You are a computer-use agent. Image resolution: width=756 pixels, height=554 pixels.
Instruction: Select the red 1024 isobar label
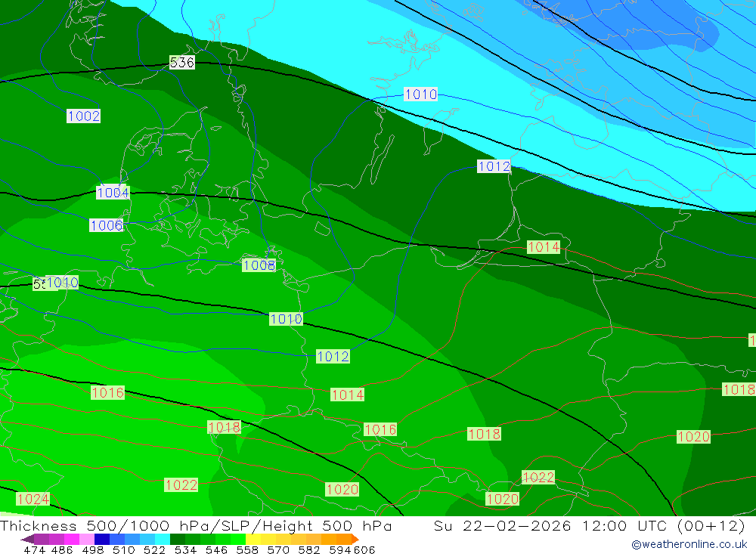tap(33, 499)
